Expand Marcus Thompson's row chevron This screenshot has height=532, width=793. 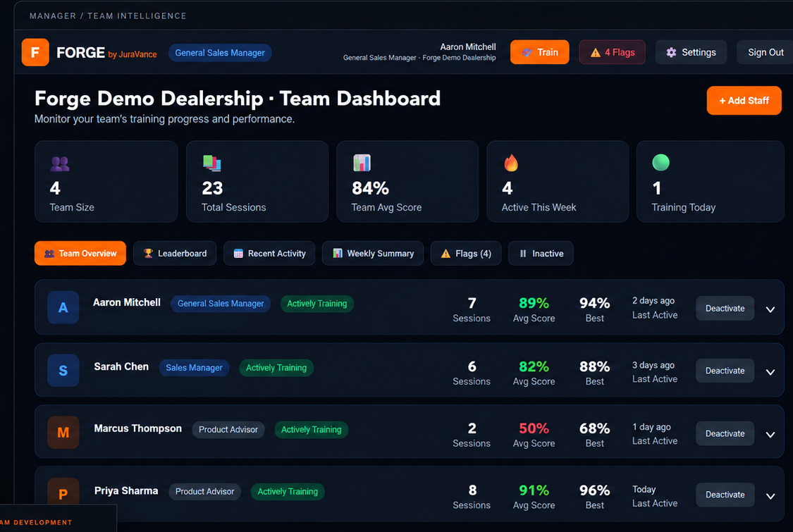770,435
